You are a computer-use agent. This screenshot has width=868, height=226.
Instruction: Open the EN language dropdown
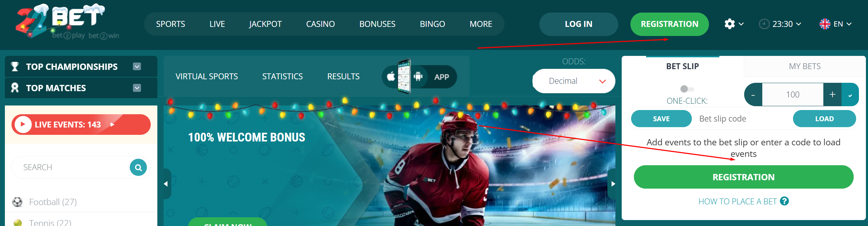tap(836, 24)
